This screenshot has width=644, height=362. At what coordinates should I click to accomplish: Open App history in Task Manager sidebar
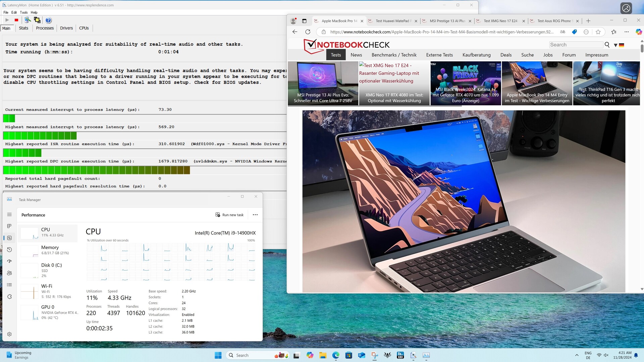coord(9,250)
